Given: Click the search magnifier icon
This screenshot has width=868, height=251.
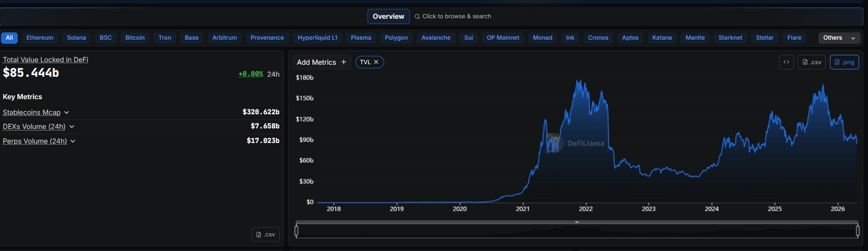Looking at the screenshot, I should (x=418, y=17).
